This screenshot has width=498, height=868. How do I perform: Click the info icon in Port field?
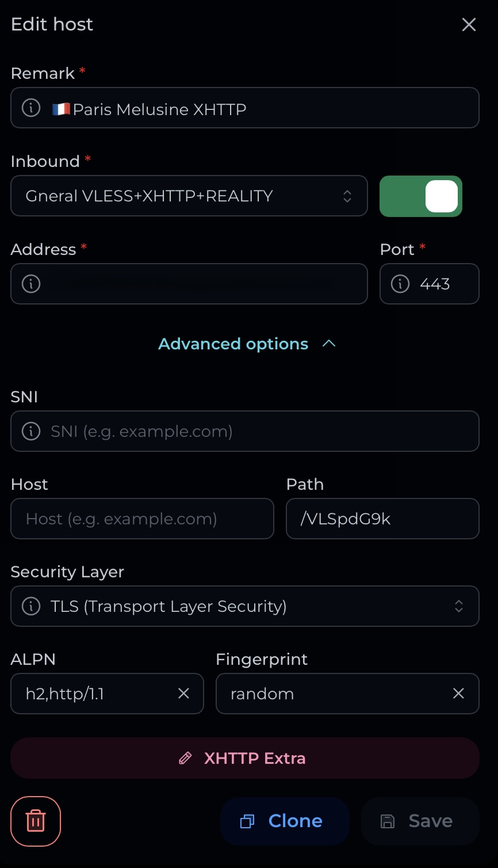tap(400, 284)
